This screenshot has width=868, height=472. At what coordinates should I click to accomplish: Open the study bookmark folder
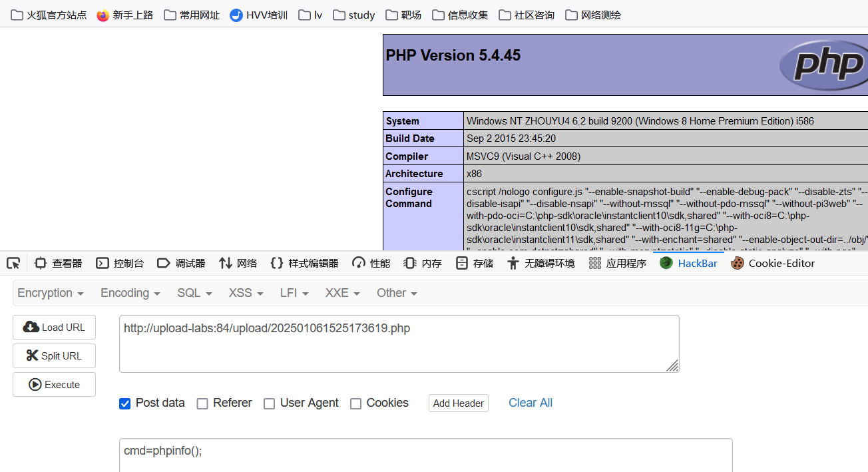(354, 15)
